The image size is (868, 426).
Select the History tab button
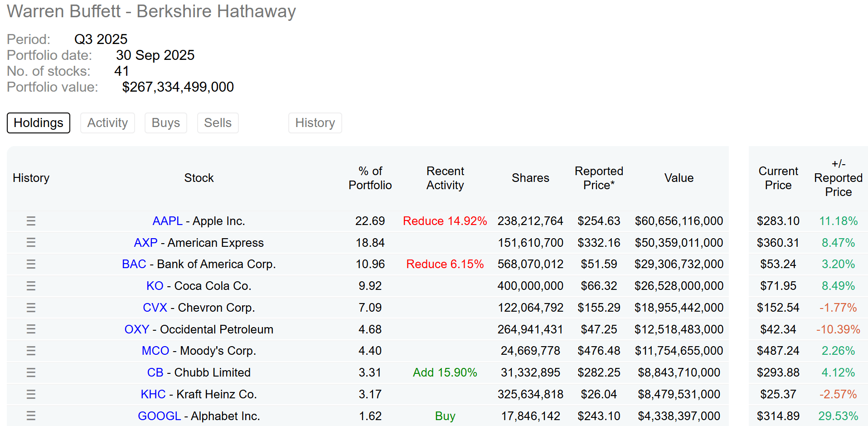click(x=315, y=123)
